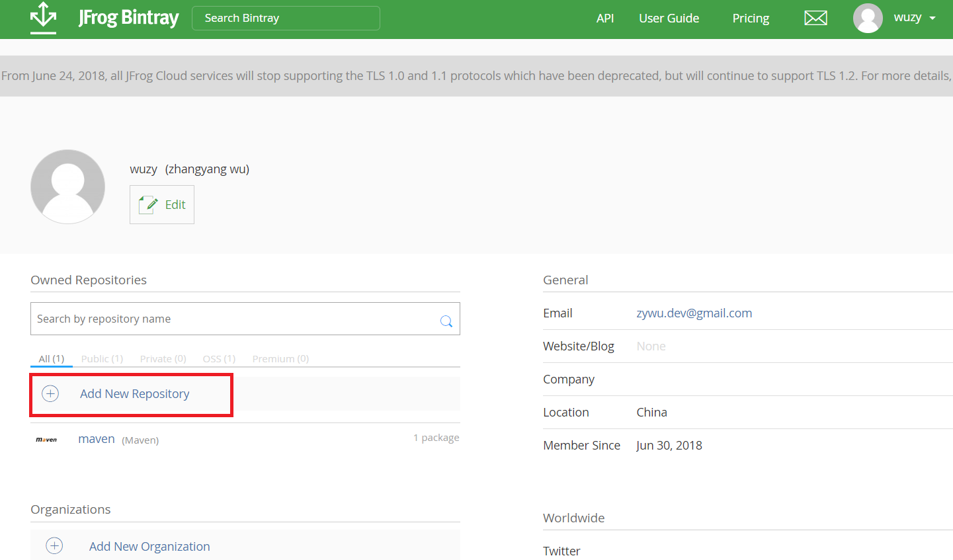Screen dimensions: 953x560
Task: Open the User Guide link
Action: (x=669, y=19)
